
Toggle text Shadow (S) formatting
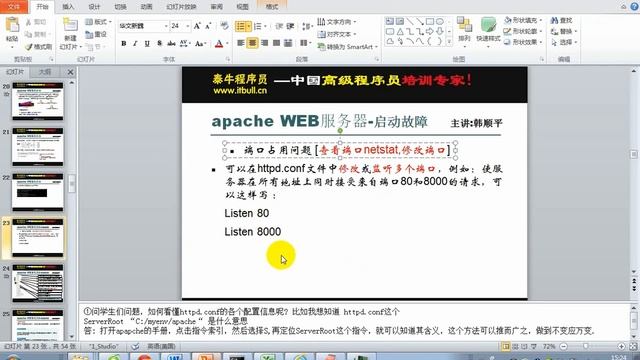pos(159,43)
